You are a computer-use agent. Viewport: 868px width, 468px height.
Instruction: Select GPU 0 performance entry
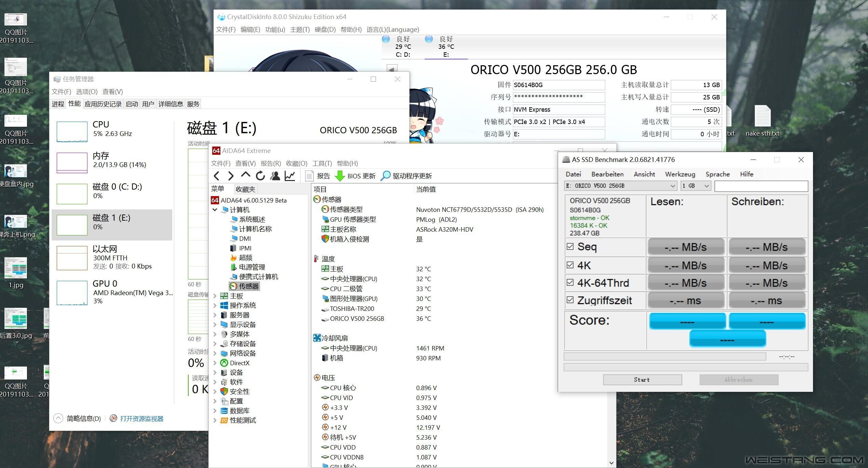coord(112,293)
